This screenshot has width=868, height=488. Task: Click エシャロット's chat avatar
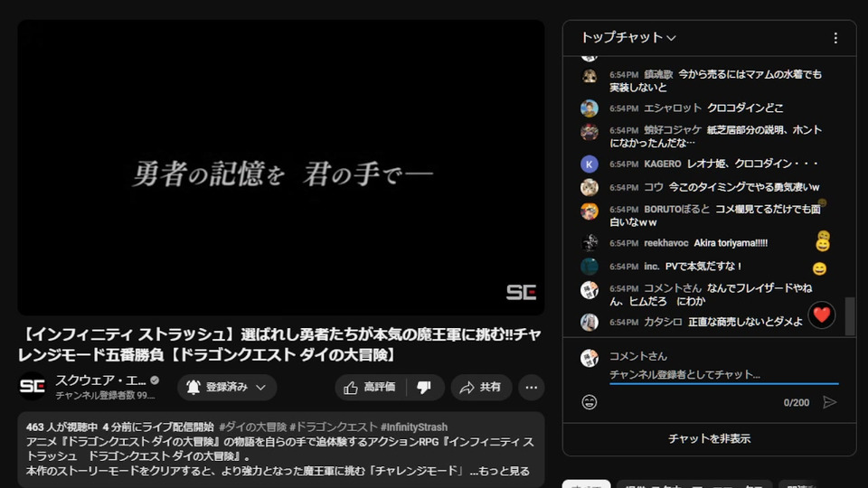click(x=589, y=108)
